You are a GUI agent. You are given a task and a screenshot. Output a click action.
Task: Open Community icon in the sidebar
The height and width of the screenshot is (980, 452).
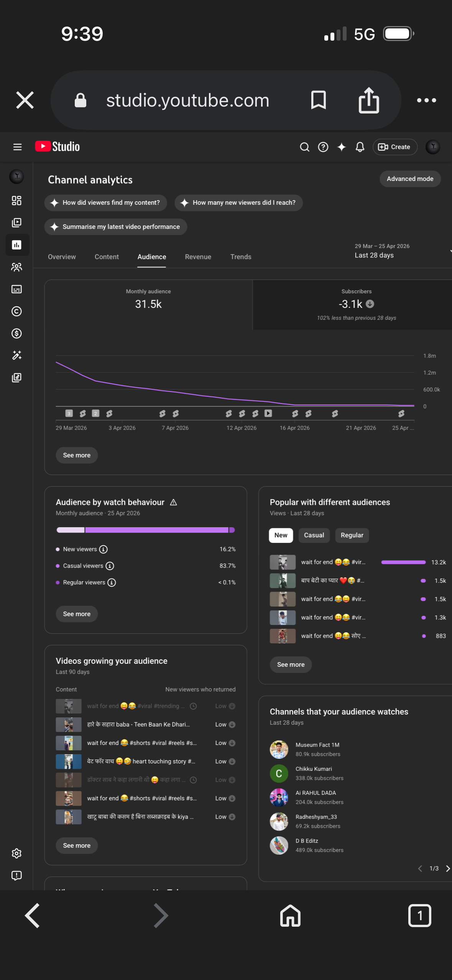click(16, 267)
